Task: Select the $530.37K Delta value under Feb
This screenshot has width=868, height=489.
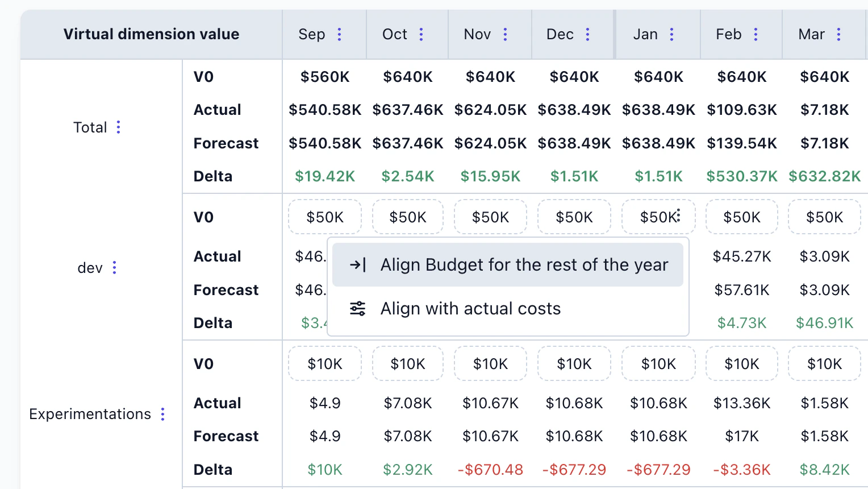Action: [x=741, y=176]
